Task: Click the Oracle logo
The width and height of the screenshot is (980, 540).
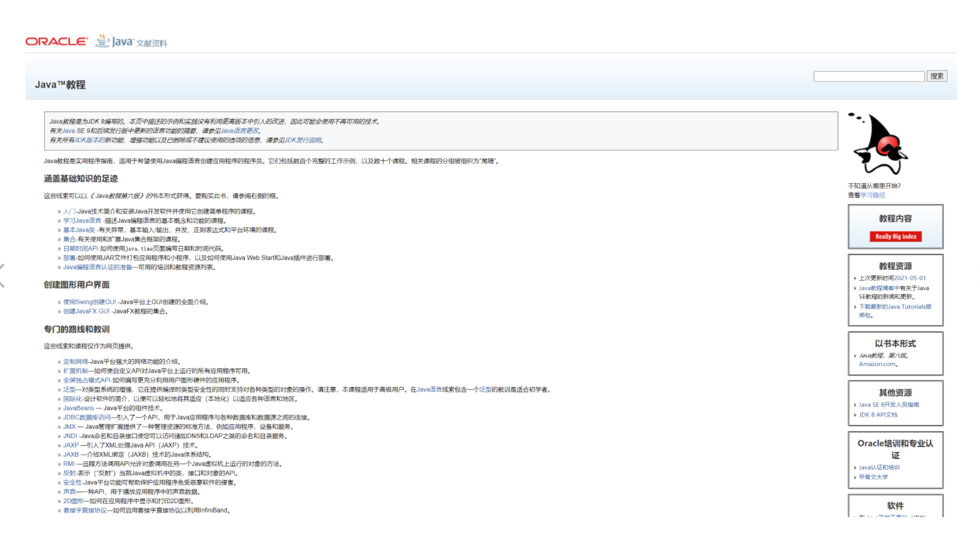Action: [57, 41]
